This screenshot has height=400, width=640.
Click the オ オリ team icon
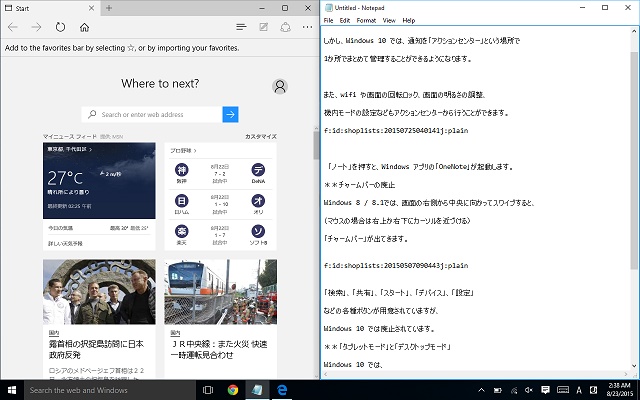coord(258,200)
